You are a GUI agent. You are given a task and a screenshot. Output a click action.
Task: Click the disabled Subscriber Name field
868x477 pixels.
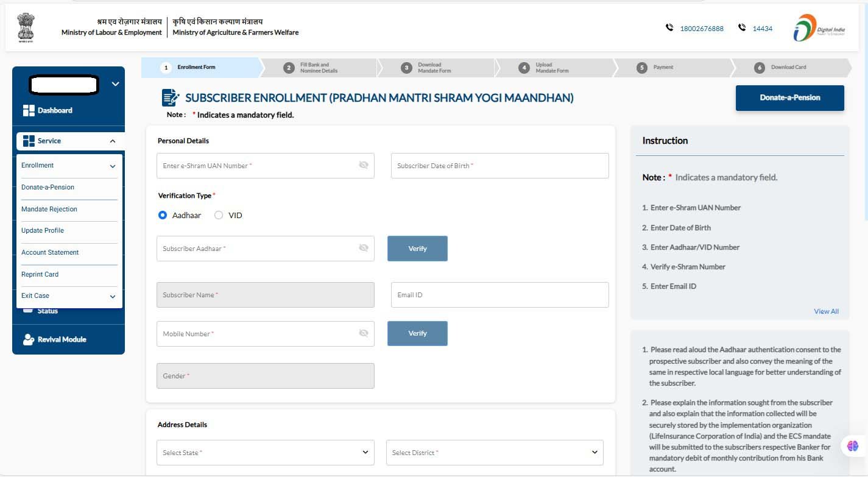pyautogui.click(x=266, y=295)
